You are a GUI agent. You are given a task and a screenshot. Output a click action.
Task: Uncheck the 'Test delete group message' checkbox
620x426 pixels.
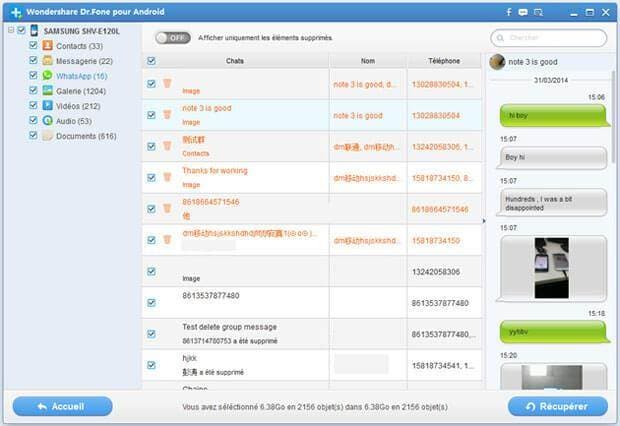[151, 334]
